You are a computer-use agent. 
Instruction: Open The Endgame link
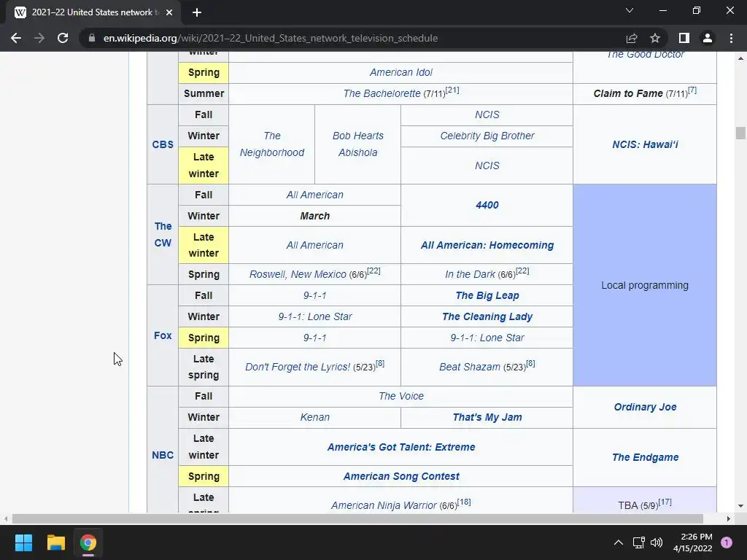tap(645, 457)
